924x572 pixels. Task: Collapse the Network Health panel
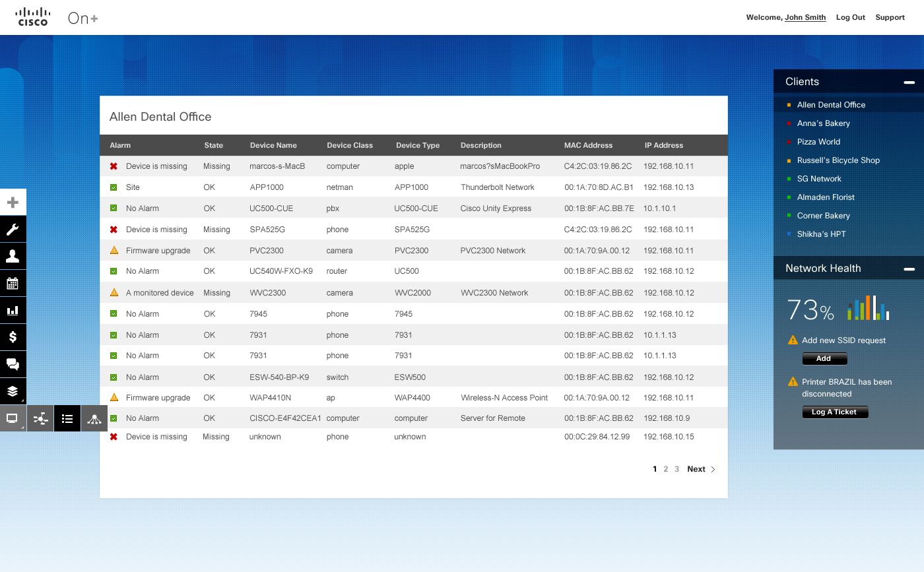click(909, 269)
